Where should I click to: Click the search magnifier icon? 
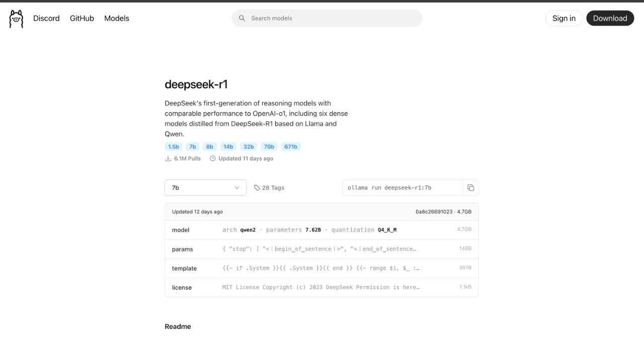coord(242,18)
